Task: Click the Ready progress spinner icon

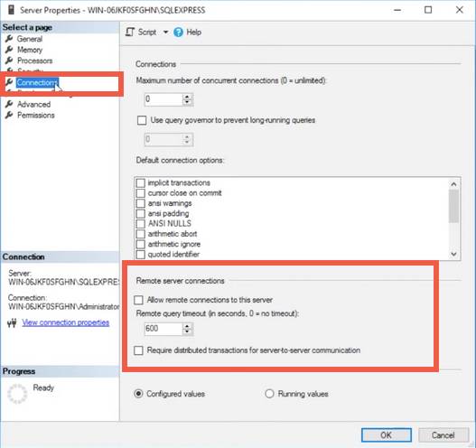Action: [x=17, y=394]
